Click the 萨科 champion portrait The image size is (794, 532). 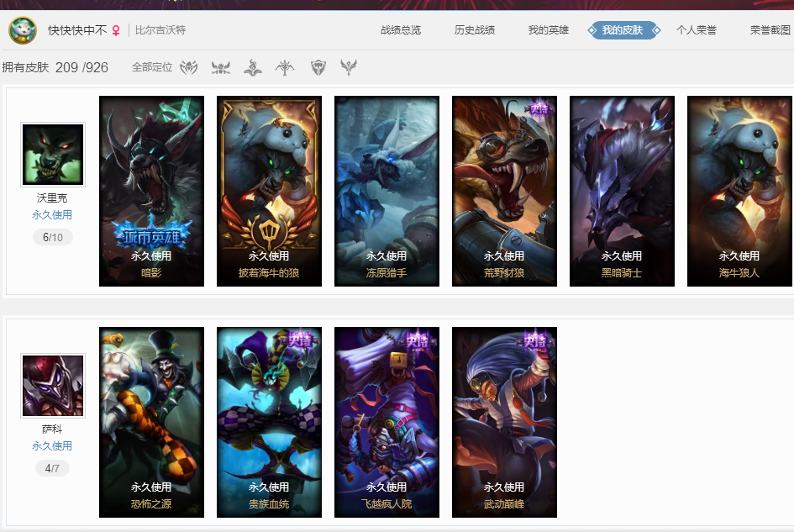53,386
